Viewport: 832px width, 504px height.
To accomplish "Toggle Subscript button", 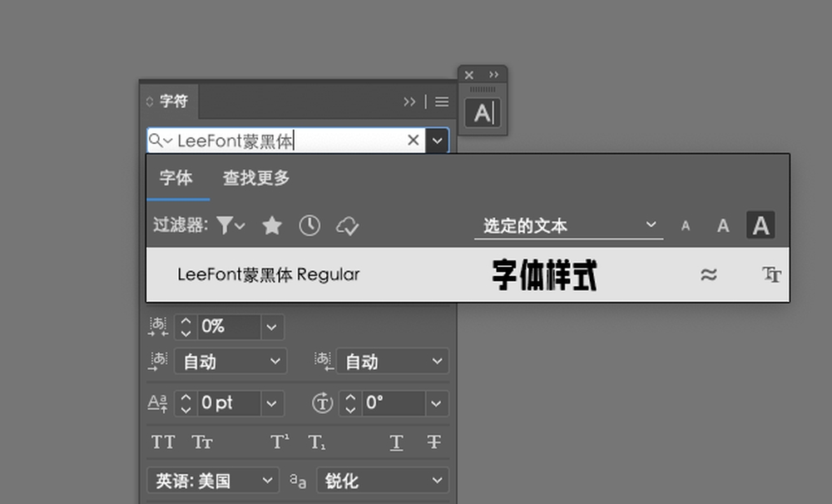I will (317, 442).
